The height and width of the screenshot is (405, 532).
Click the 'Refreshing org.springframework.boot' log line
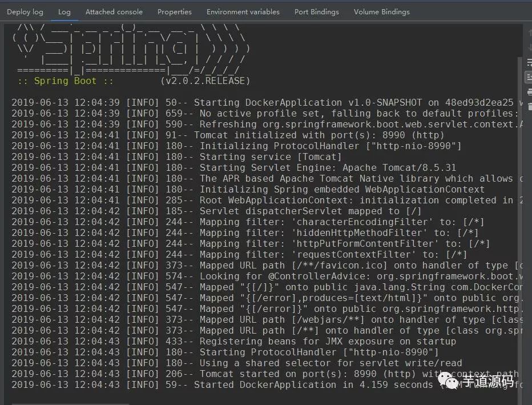click(267, 125)
